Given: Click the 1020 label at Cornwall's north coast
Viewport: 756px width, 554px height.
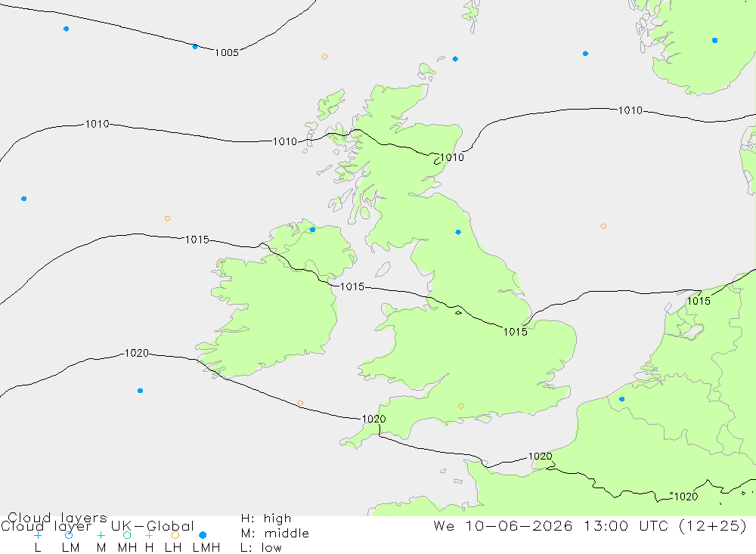Looking at the screenshot, I should click(x=373, y=419).
